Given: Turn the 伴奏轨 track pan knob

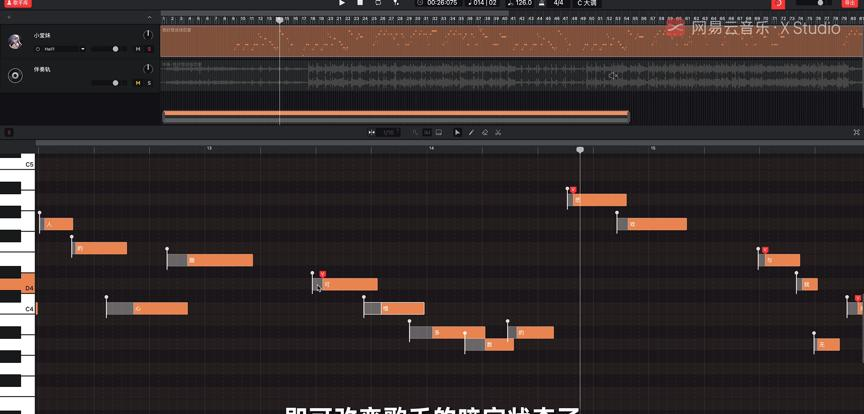Looking at the screenshot, I should [x=147, y=69].
